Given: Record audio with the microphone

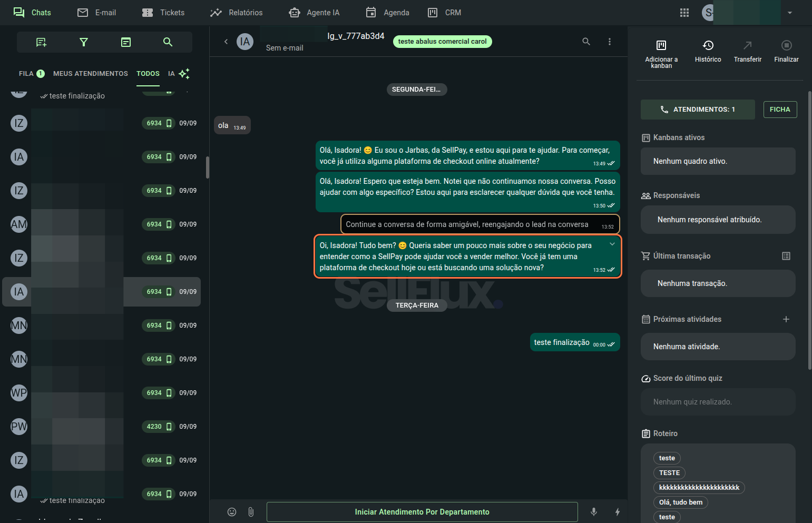Looking at the screenshot, I should pyautogui.click(x=594, y=512).
